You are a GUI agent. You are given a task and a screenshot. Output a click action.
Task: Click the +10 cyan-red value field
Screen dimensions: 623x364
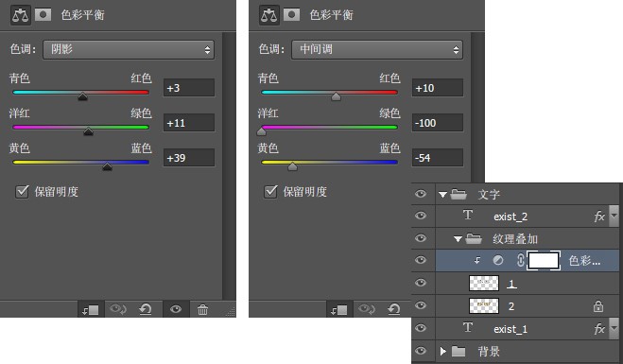(x=438, y=88)
